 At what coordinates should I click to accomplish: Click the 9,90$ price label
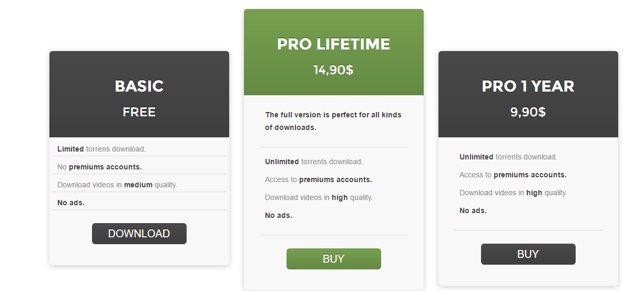pos(528,112)
